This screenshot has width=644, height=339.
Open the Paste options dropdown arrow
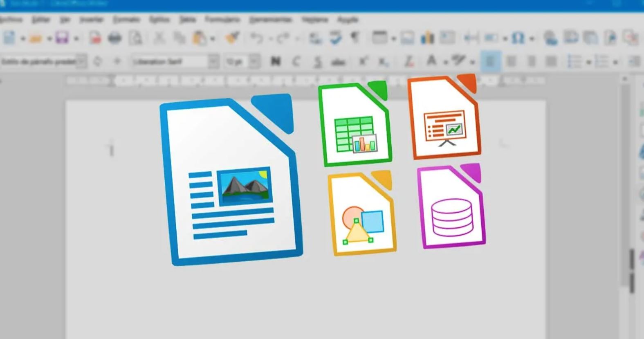tap(213, 39)
